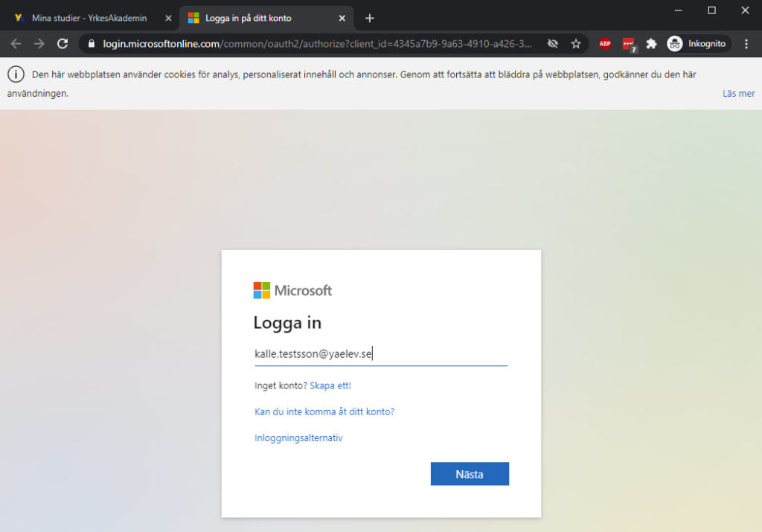Open Chrome three-dot menu
Screen dimensions: 762x532
tap(746, 44)
